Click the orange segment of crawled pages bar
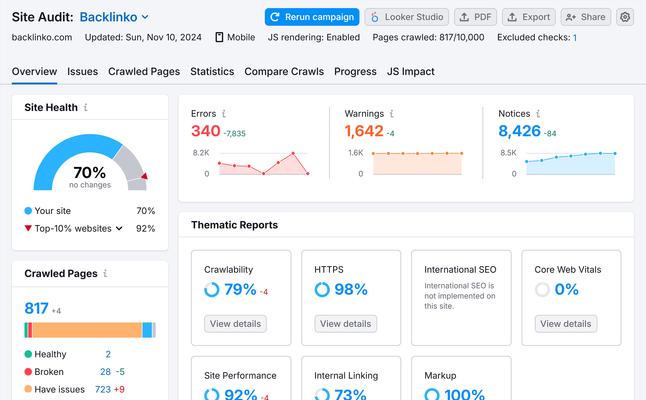The height and width of the screenshot is (400, 646). pos(87,330)
